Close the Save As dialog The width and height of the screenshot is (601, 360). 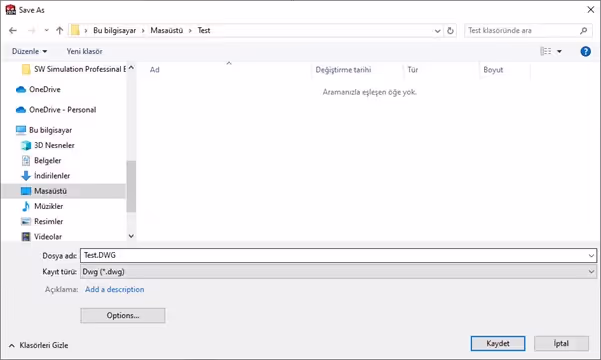(591, 10)
